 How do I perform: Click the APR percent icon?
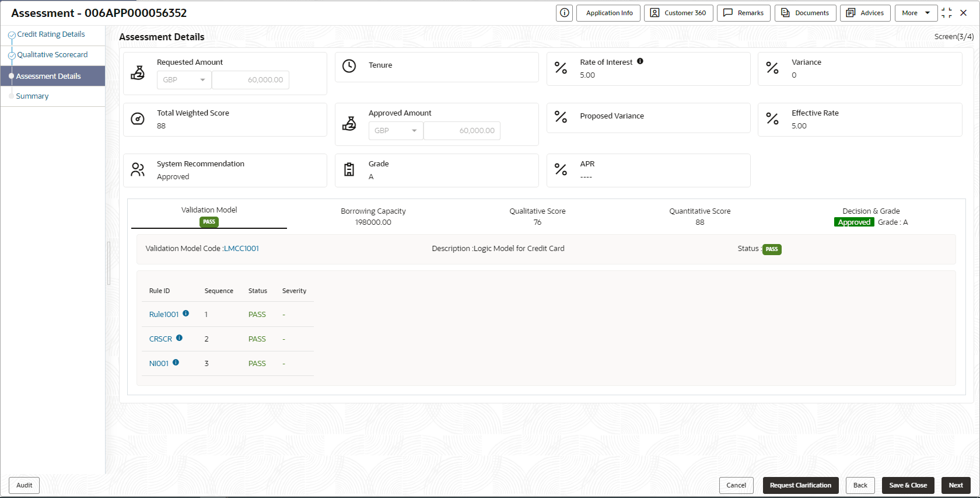561,170
